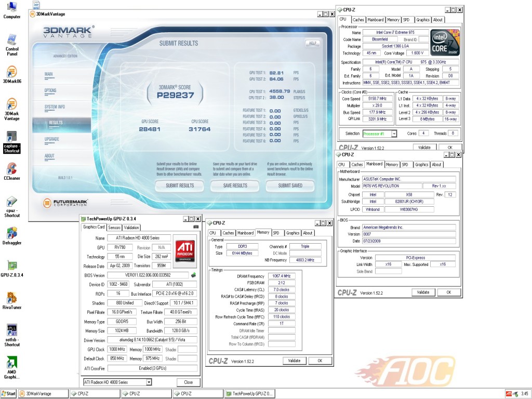Click OK in the motherboard CPU-Z window
Image resolution: width=532 pixels, height=399 pixels.
449,292
